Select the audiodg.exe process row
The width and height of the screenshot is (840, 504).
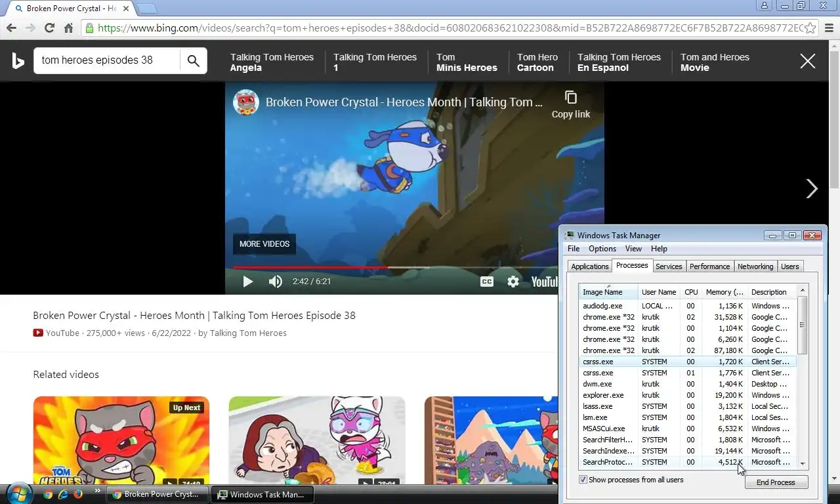coord(688,306)
